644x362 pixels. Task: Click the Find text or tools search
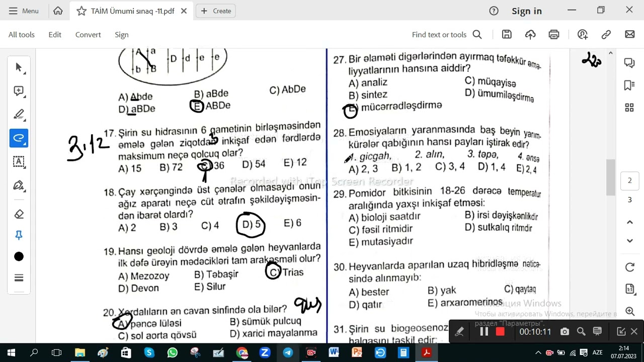[447, 34]
